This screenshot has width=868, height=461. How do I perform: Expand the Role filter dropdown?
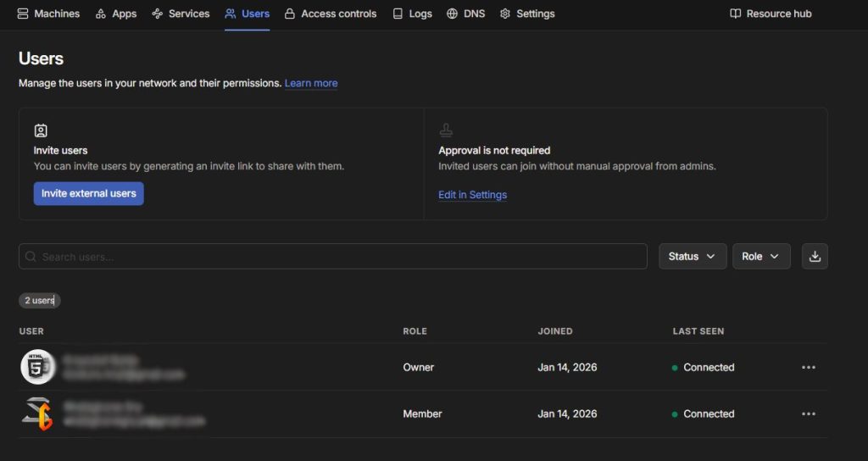point(760,257)
